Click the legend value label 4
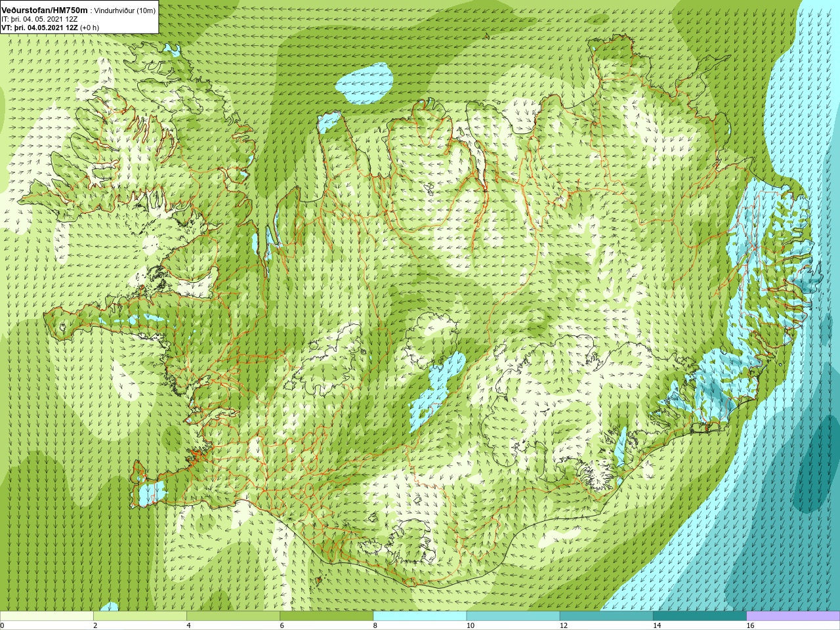The image size is (840, 630). [188, 625]
